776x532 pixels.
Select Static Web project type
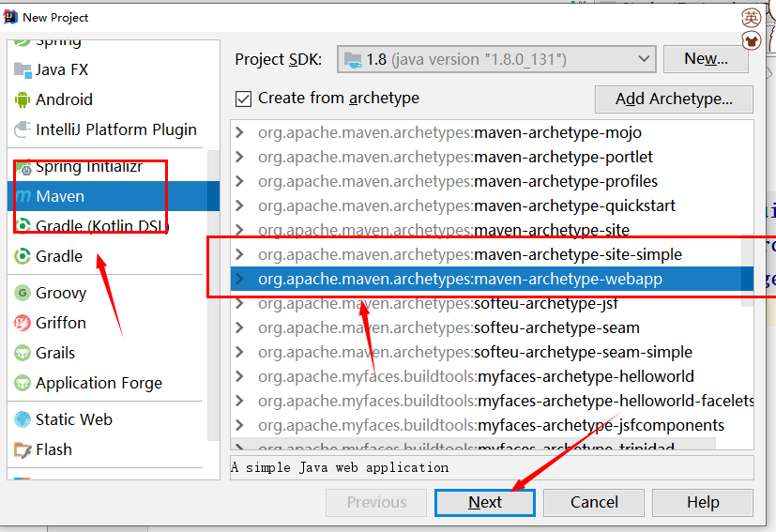point(74,419)
